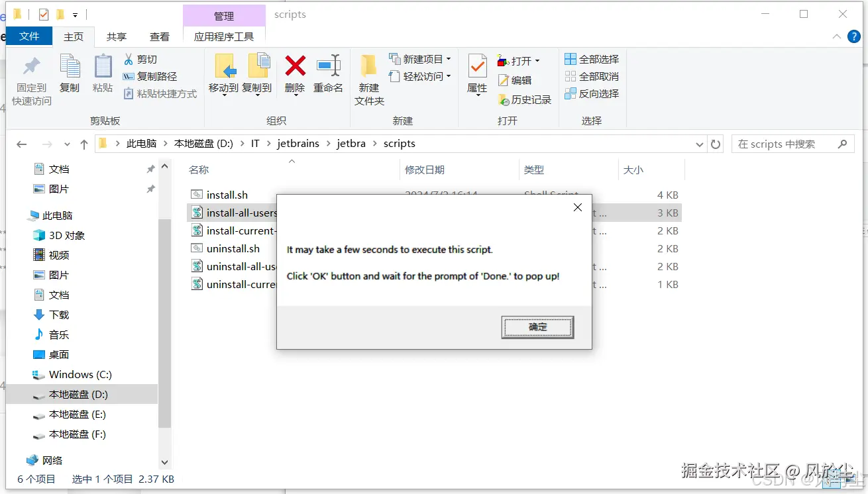Click 全部选择 in the ribbon
This screenshot has width=868, height=494.
592,59
